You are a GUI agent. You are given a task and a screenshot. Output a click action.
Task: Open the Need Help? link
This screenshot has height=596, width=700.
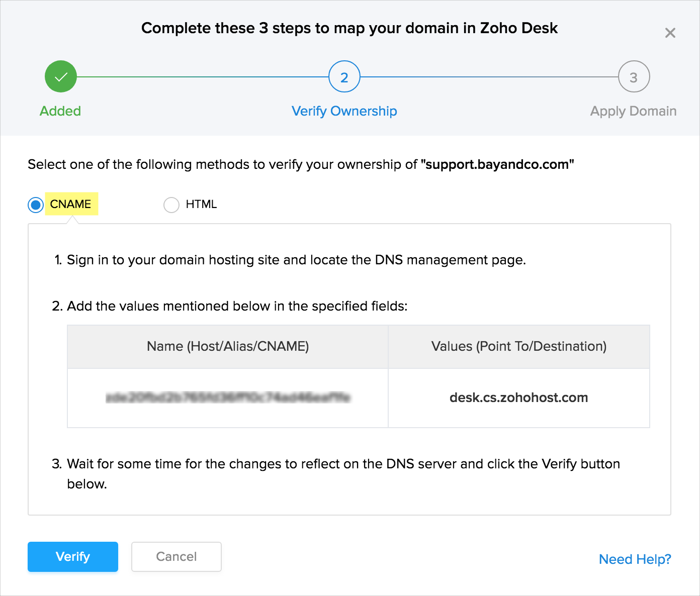tap(635, 559)
